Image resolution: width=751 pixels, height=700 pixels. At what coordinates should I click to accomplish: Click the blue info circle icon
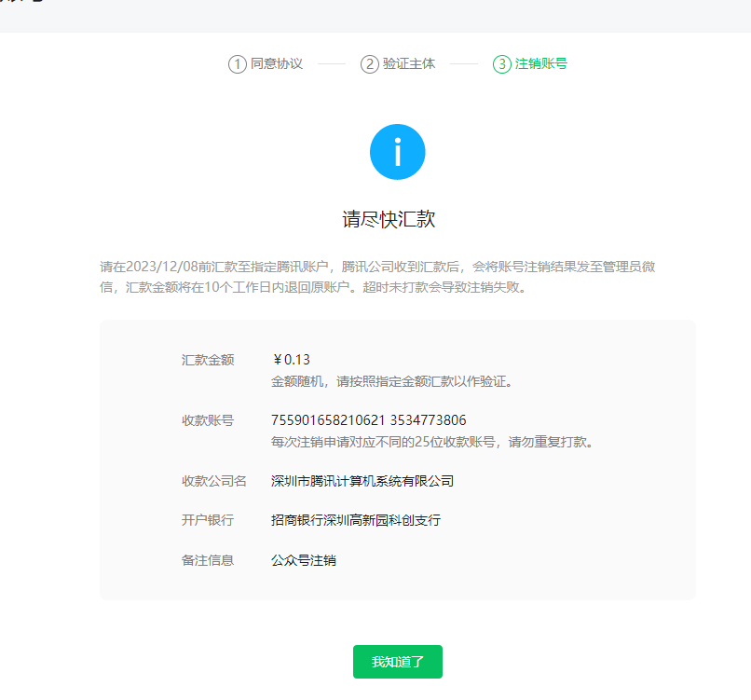point(398,152)
